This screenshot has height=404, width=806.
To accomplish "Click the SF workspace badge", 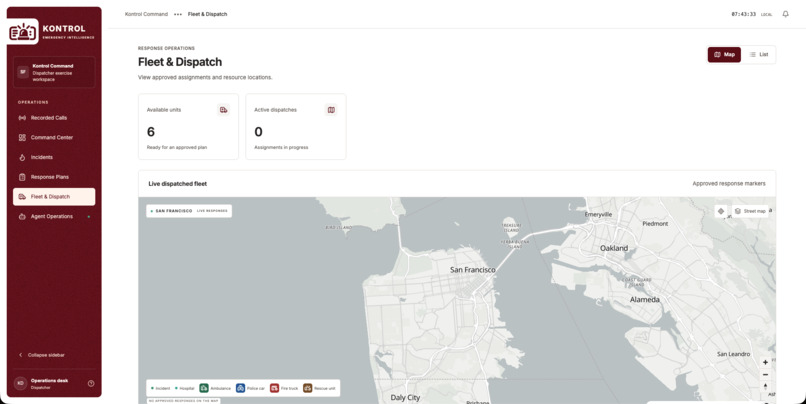I will pyautogui.click(x=23, y=72).
